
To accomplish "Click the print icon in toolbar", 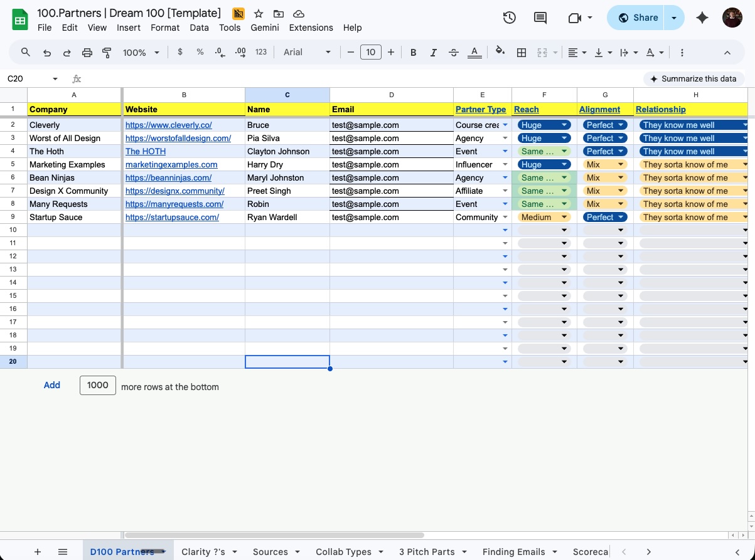I will pyautogui.click(x=87, y=53).
